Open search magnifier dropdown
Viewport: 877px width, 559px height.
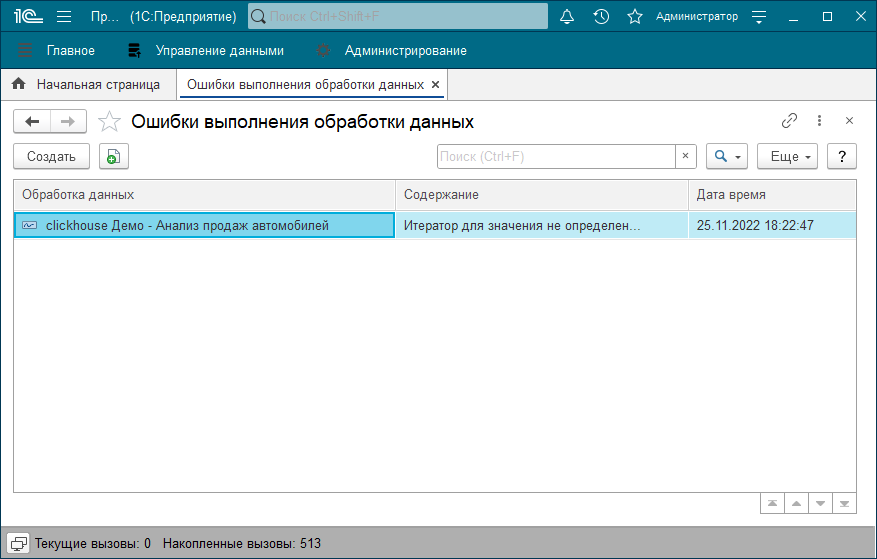coord(727,156)
